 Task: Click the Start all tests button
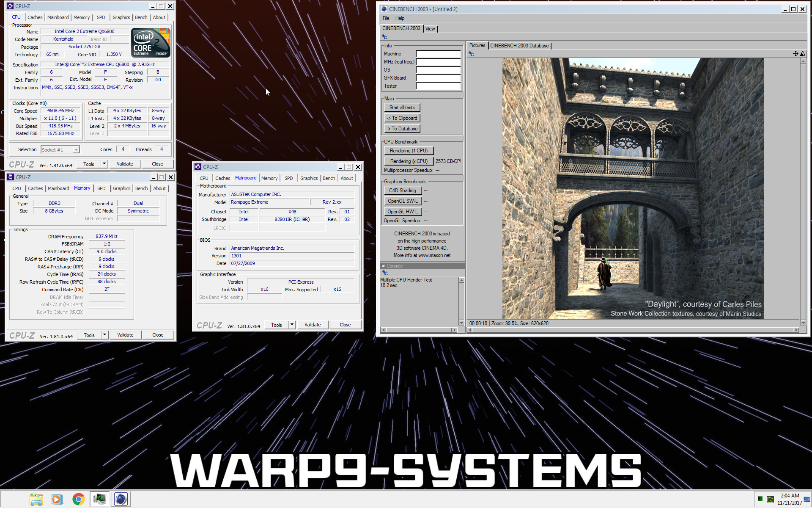coord(402,108)
